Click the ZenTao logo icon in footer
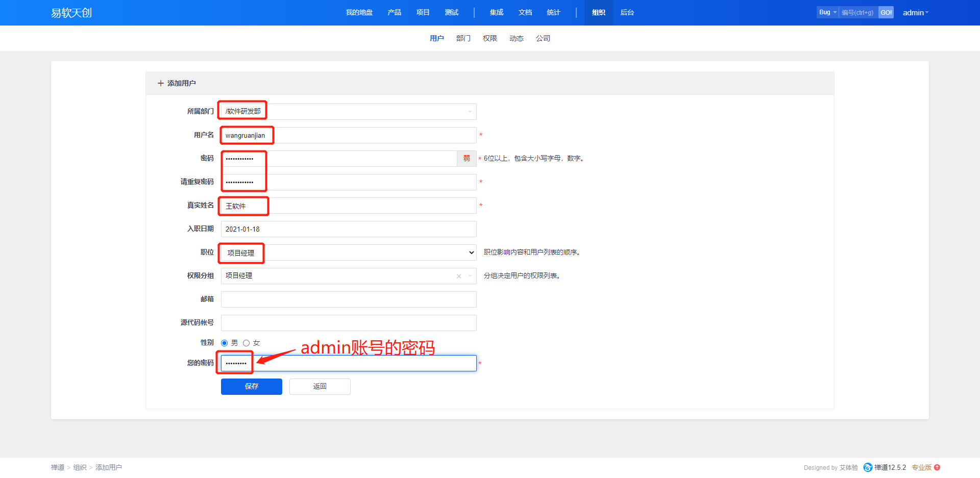The image size is (980, 478). click(x=867, y=467)
